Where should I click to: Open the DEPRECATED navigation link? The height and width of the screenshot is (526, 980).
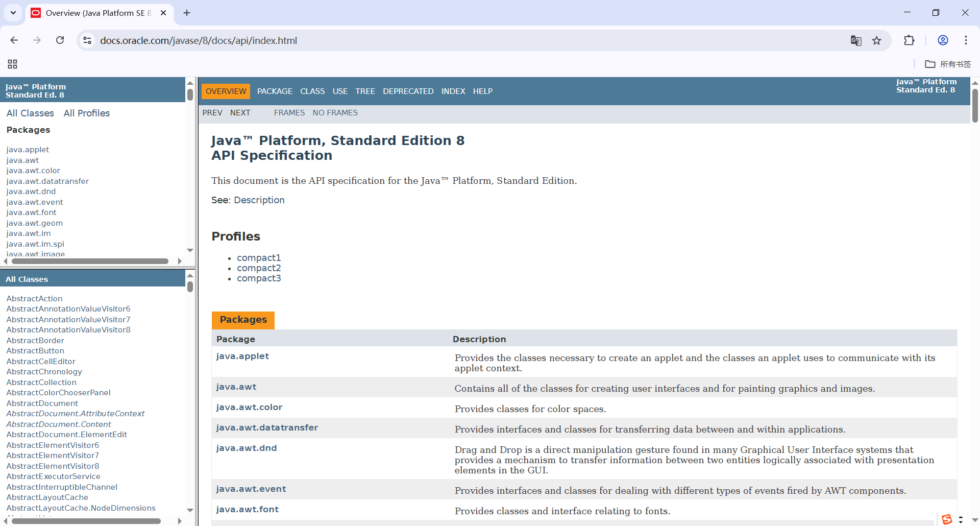(408, 91)
